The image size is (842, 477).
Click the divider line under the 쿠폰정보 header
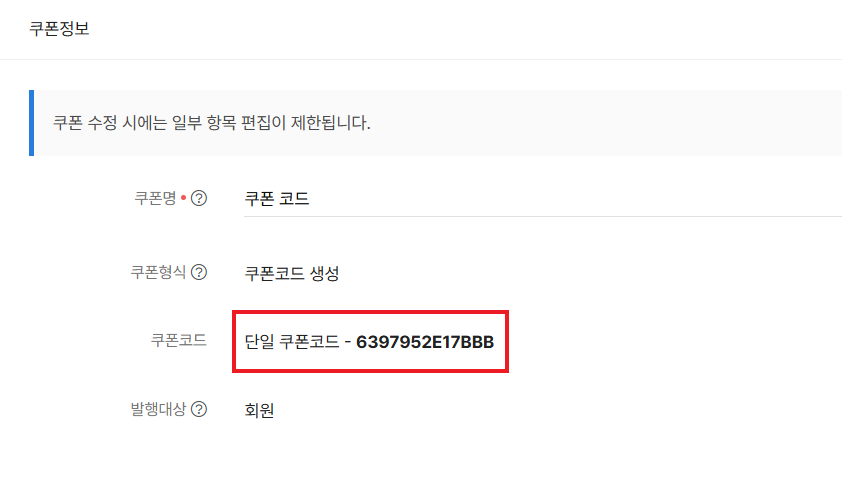pos(421,59)
